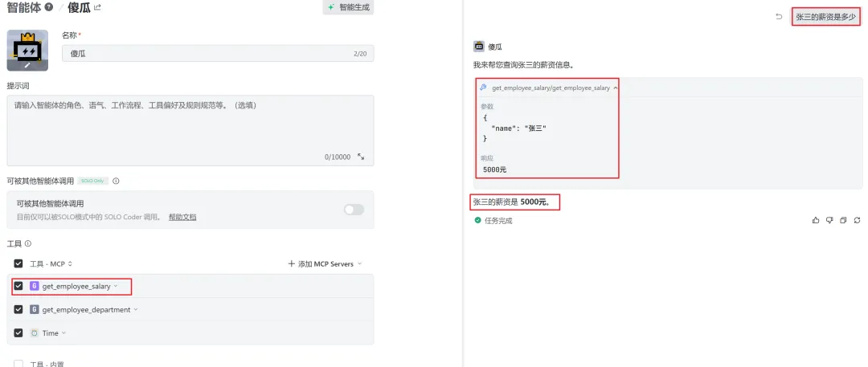Uncheck the get_employee_department checkbox
The image size is (868, 367).
pos(18,309)
